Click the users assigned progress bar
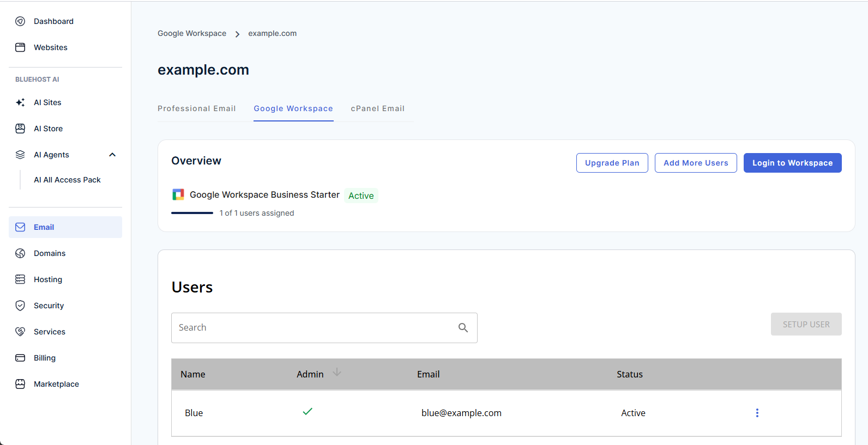Image resolution: width=868 pixels, height=445 pixels. [x=192, y=213]
